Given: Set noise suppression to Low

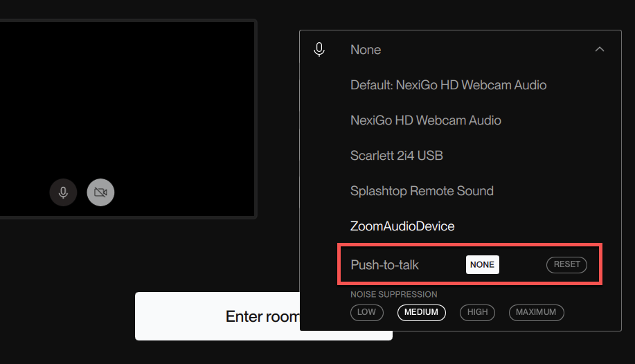Looking at the screenshot, I should [366, 312].
